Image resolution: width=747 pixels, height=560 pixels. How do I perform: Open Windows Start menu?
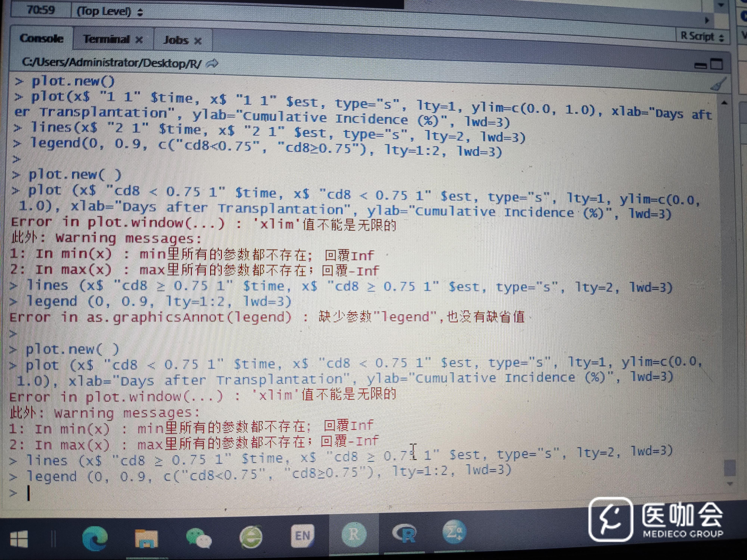click(19, 539)
